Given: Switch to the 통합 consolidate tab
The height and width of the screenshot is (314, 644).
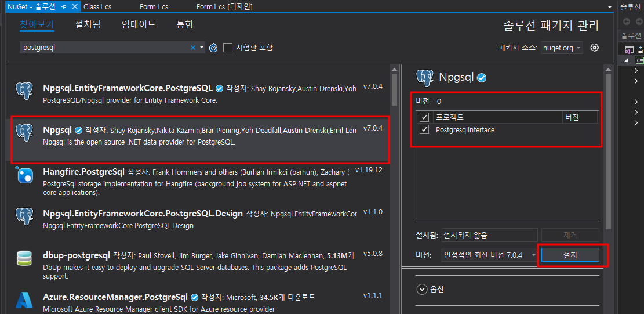Looking at the screenshot, I should [185, 24].
